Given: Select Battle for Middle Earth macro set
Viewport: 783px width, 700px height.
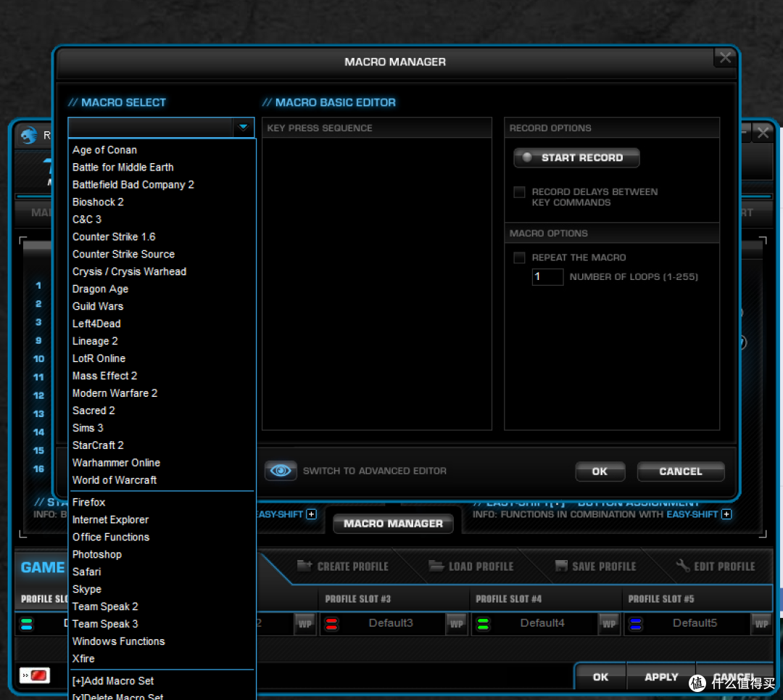Looking at the screenshot, I should (123, 168).
